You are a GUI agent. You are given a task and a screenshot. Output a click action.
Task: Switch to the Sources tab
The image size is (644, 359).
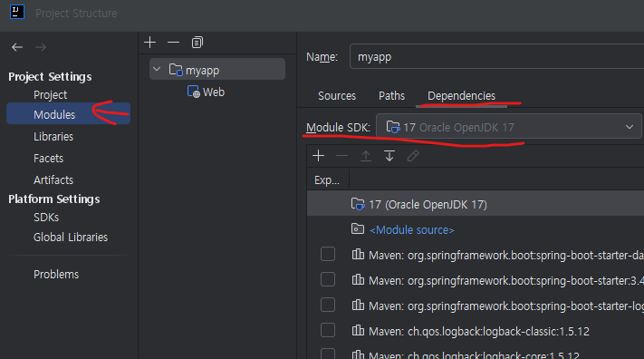click(x=337, y=96)
